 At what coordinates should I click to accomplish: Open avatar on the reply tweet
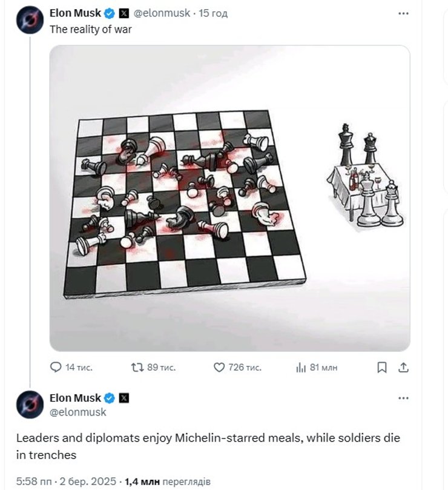tap(29, 405)
